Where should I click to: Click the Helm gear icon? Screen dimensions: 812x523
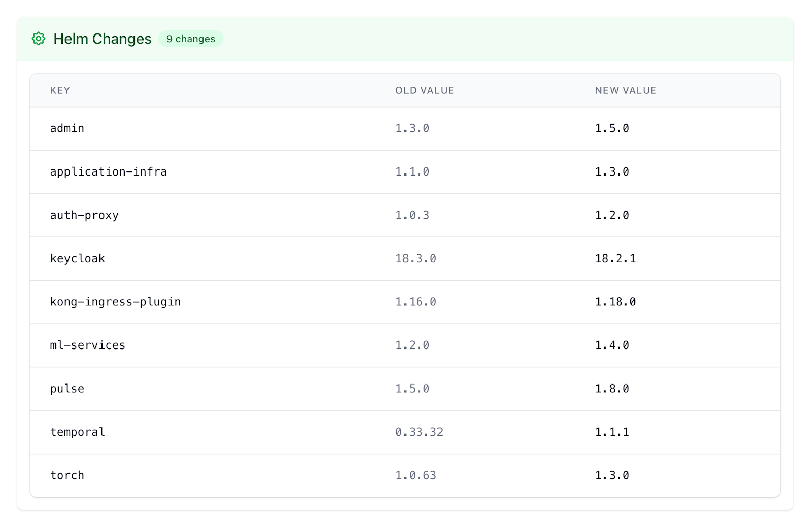coord(39,39)
